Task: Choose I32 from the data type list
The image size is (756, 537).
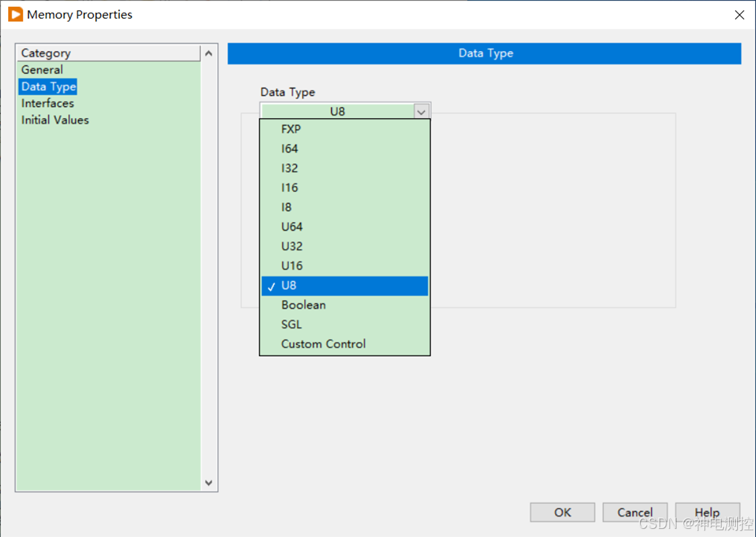Action: click(345, 168)
